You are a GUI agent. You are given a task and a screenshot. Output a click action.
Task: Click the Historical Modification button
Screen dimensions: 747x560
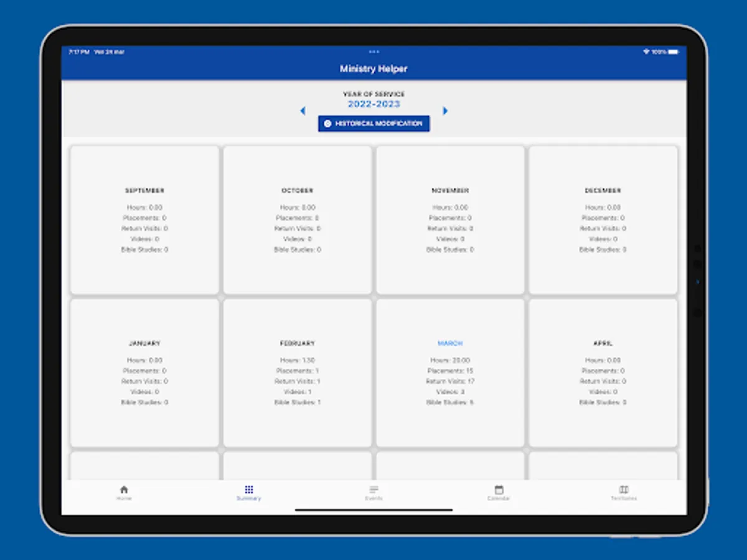tap(374, 123)
